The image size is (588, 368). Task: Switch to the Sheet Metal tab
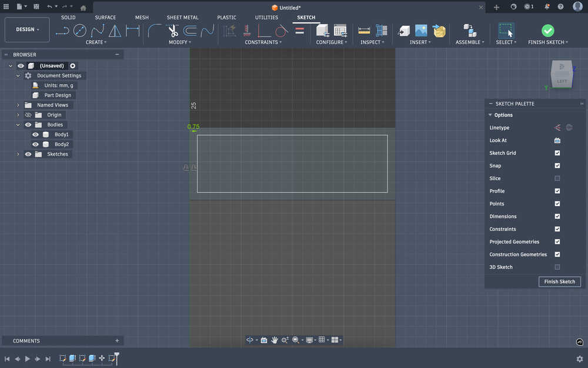click(183, 18)
